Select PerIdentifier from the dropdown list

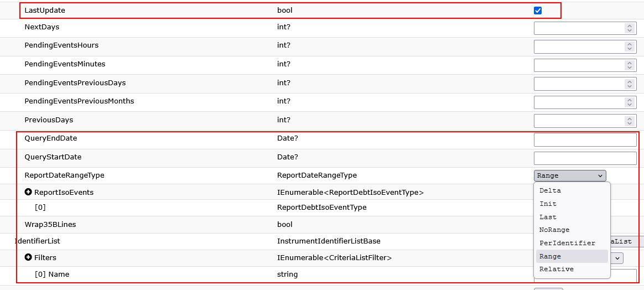tap(572, 243)
